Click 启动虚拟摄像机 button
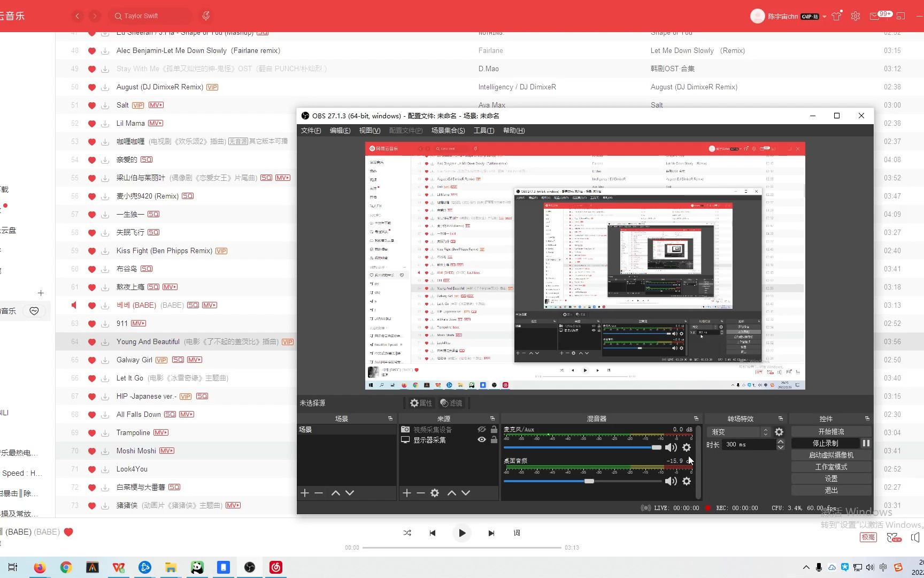This screenshot has width=924, height=578. pos(831,455)
